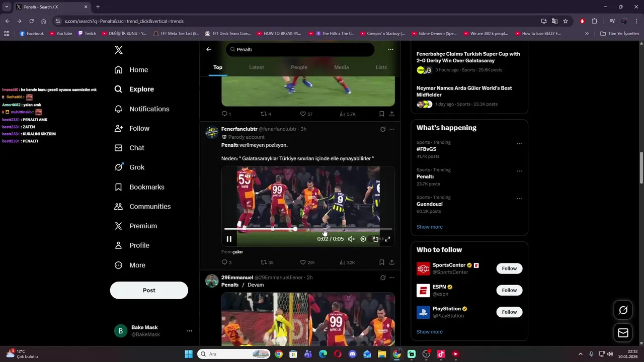Open Bake Mask account menu dots
This screenshot has height=362, width=644.
tap(190, 331)
